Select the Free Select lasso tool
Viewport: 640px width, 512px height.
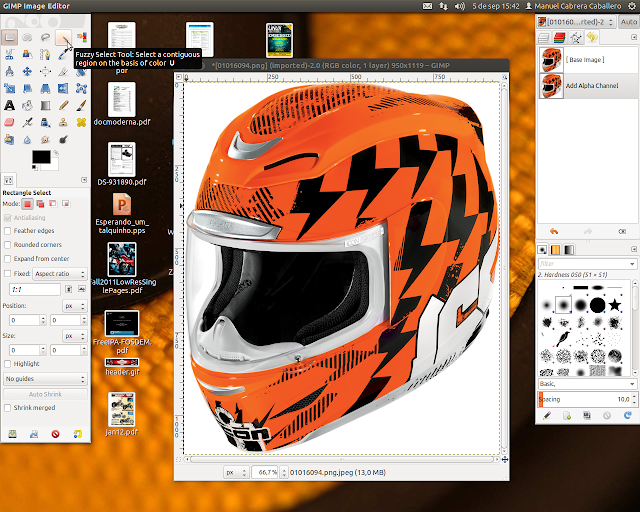tap(45, 38)
